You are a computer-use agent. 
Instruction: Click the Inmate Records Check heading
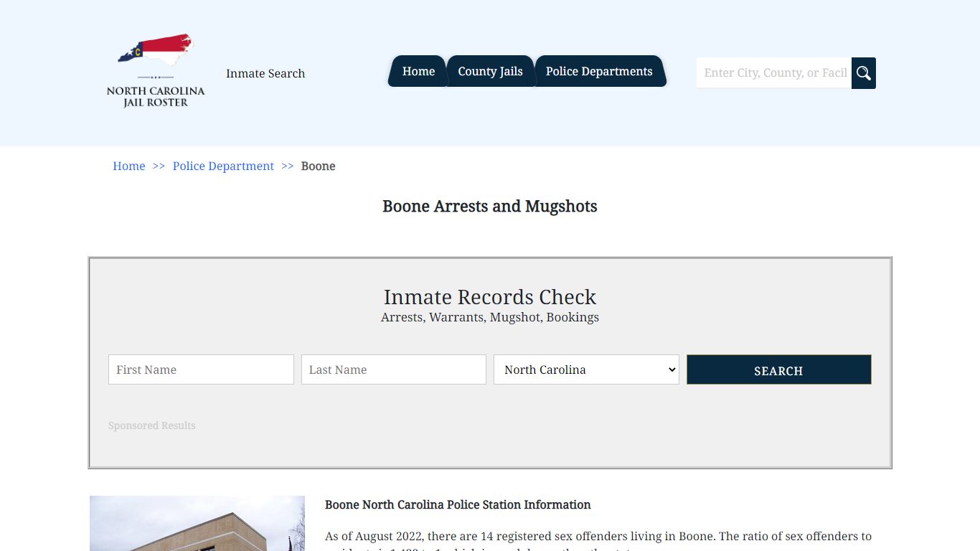[490, 297]
